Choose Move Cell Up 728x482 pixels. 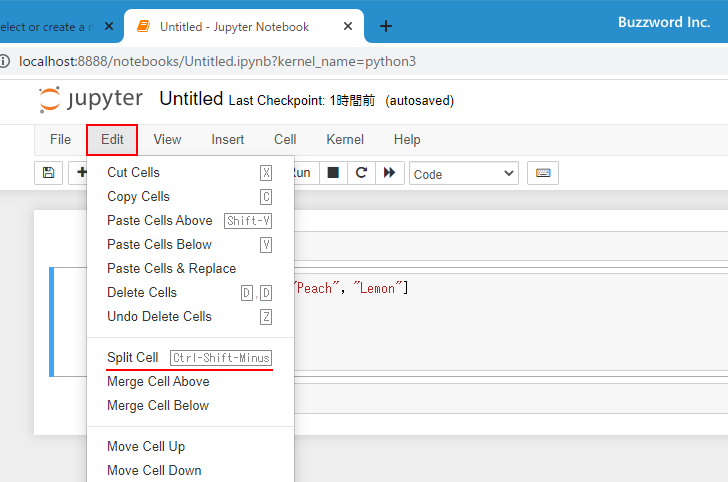coord(190,447)
